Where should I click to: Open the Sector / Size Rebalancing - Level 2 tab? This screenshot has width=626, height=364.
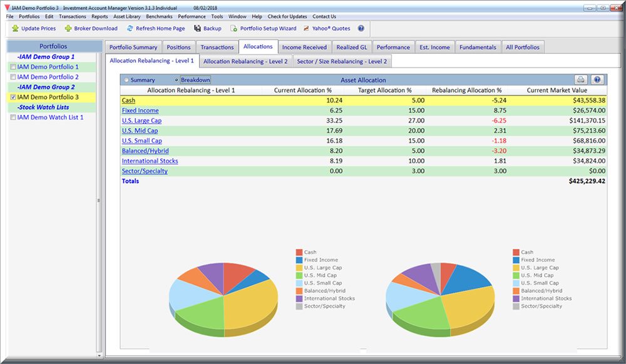(342, 61)
